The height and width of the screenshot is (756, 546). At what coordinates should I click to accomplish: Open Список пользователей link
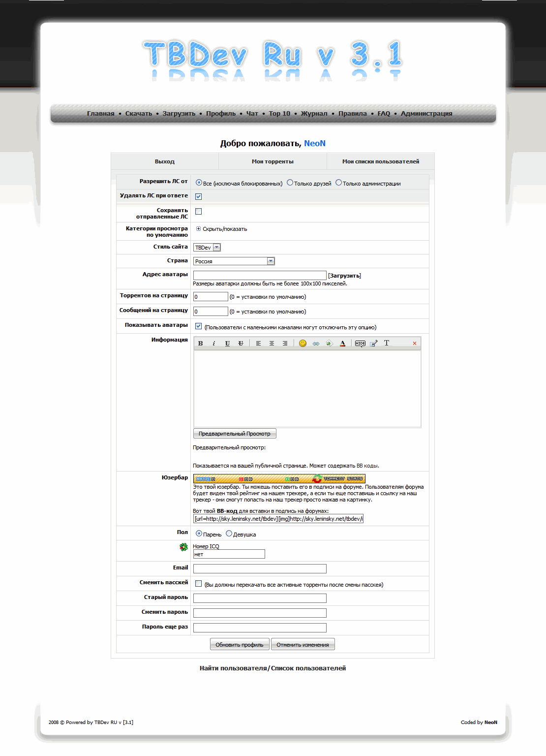(x=308, y=668)
